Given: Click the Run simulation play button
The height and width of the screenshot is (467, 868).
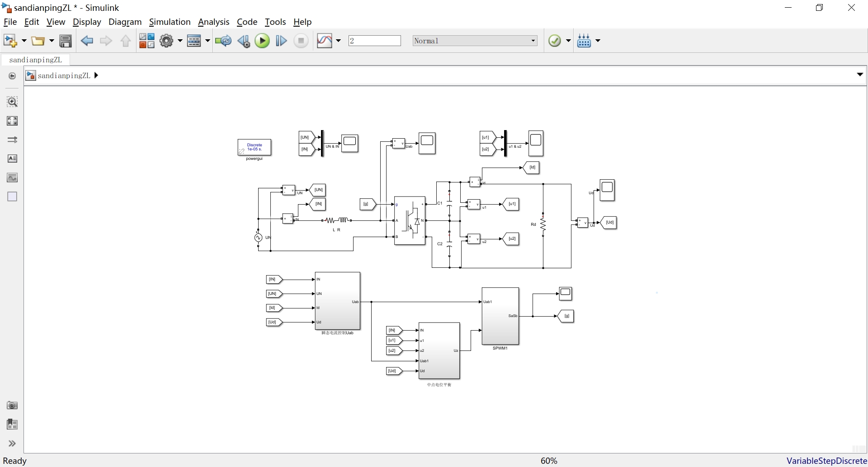Looking at the screenshot, I should (262, 41).
